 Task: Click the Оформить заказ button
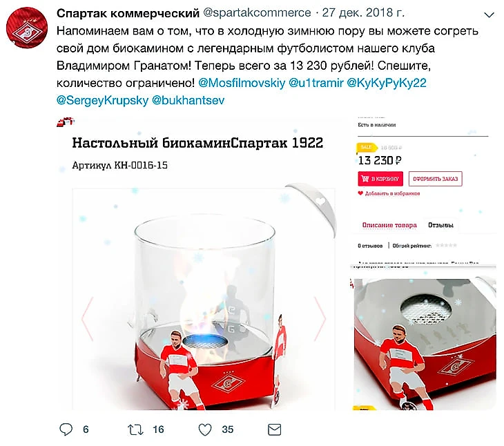pos(435,179)
